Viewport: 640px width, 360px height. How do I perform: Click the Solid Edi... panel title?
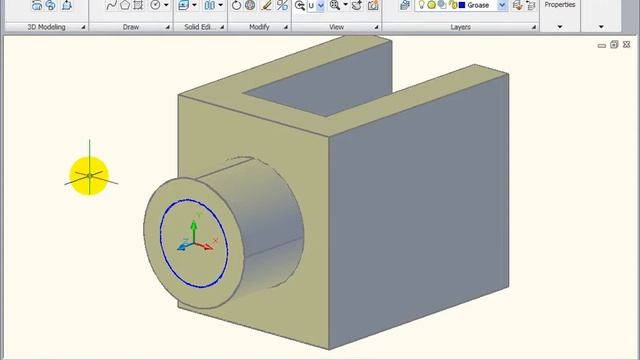pos(200,27)
